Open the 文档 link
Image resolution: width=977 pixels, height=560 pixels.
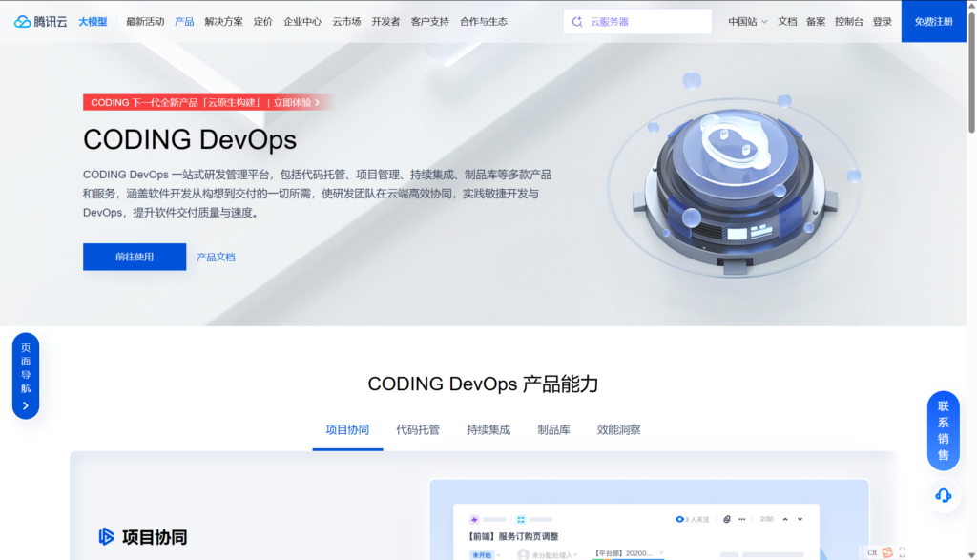tap(787, 22)
